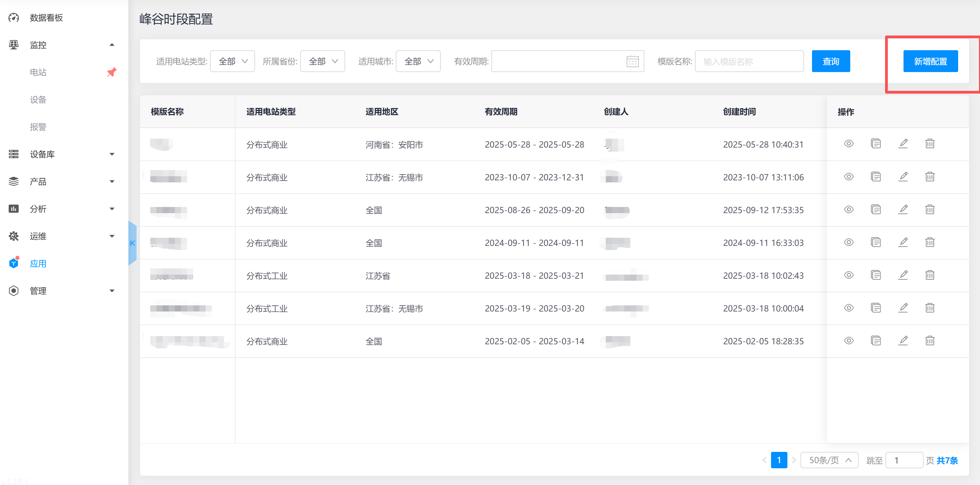Open the 适用电站类型 dropdown
This screenshot has width=980, height=485.
click(233, 61)
